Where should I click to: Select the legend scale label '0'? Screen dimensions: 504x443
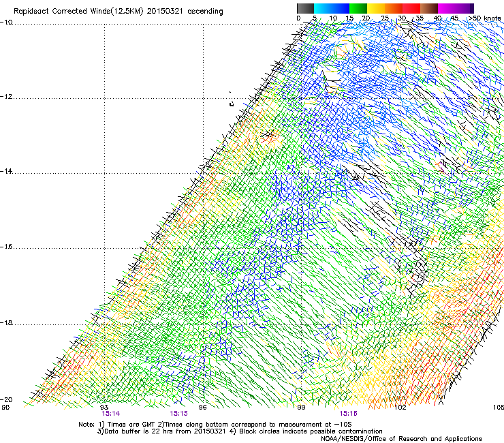tap(298, 18)
